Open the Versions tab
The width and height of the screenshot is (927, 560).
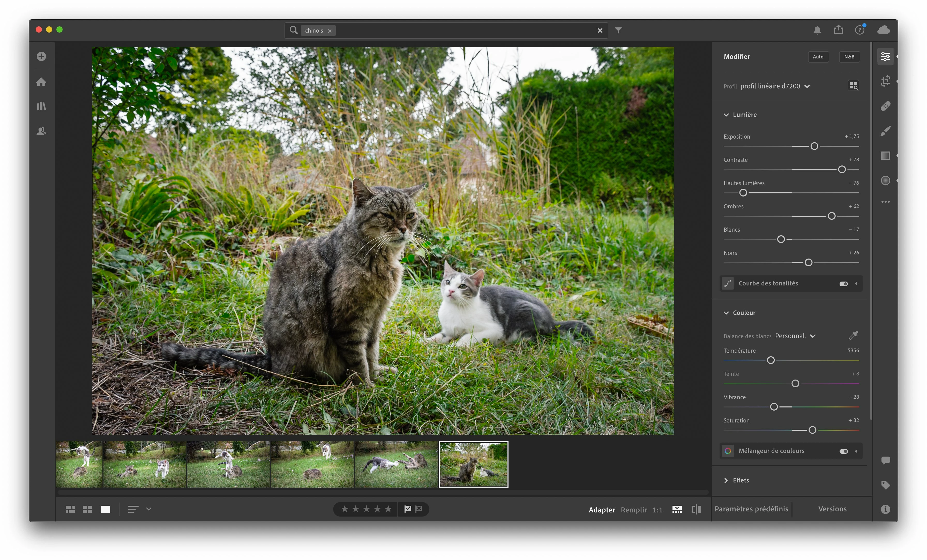pos(832,509)
